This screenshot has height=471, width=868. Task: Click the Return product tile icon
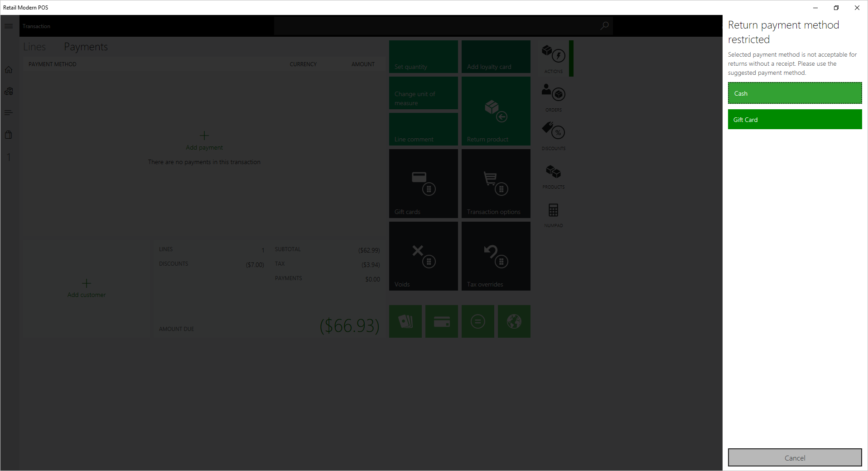[x=496, y=111]
